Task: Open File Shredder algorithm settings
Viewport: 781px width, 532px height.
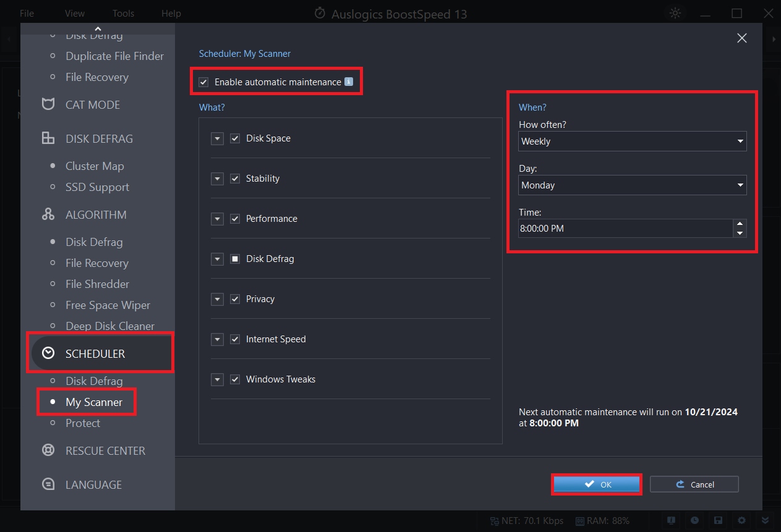Action: click(x=98, y=284)
